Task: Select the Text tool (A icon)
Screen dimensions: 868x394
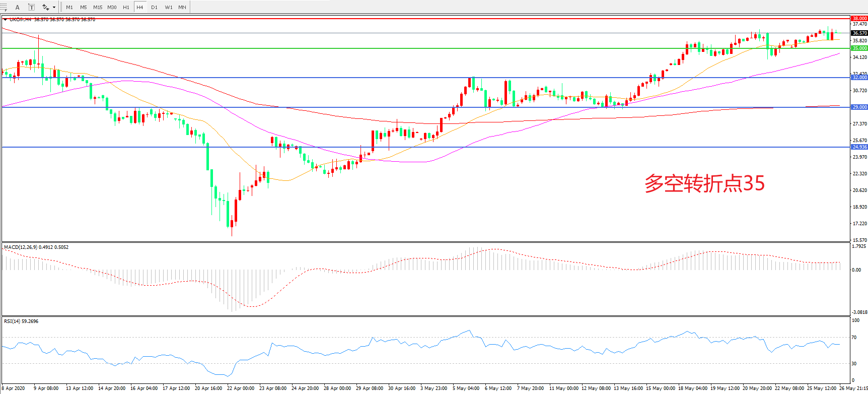Action: 18,7
